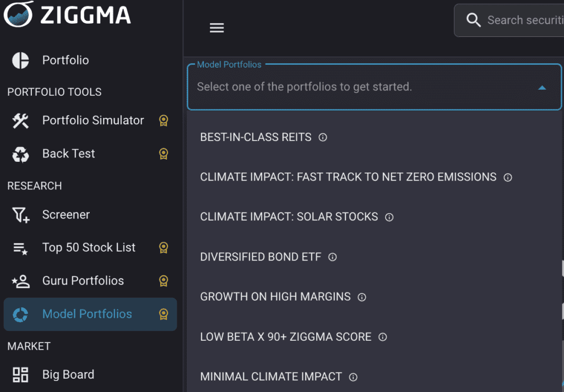Choose CLIMATE IMPACT: SOLAR STOCKS option
The image size is (564, 392).
(x=374, y=217)
